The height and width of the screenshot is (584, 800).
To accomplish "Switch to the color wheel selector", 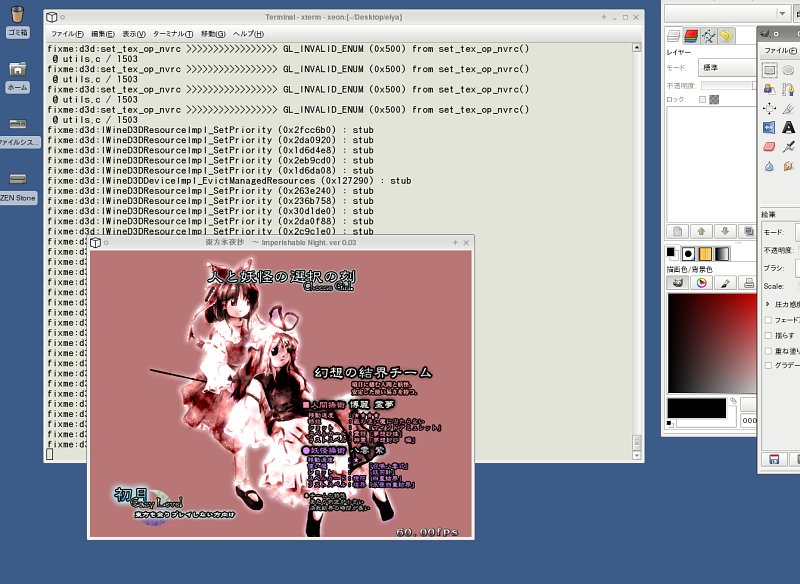I will click(x=702, y=283).
